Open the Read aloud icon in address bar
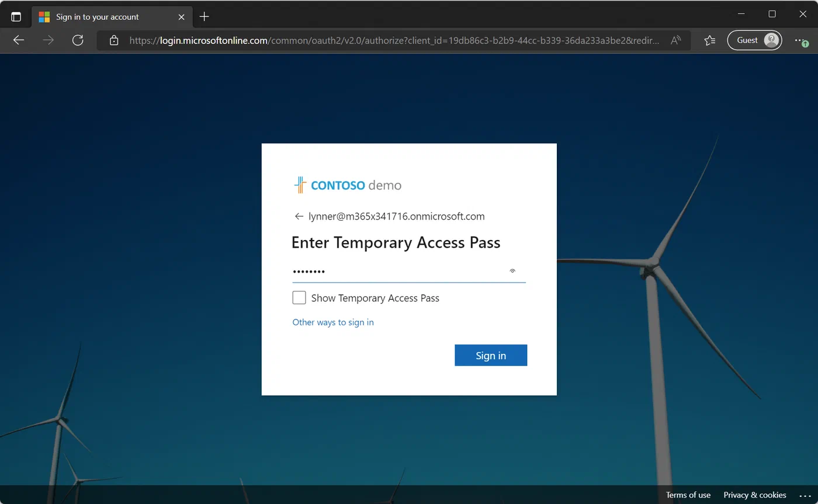818x504 pixels. [x=676, y=40]
